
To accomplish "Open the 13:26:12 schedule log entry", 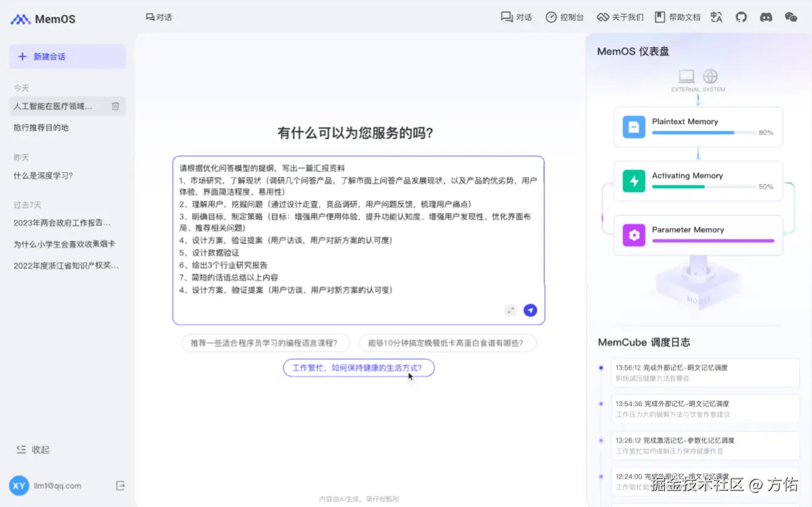I will coord(706,445).
